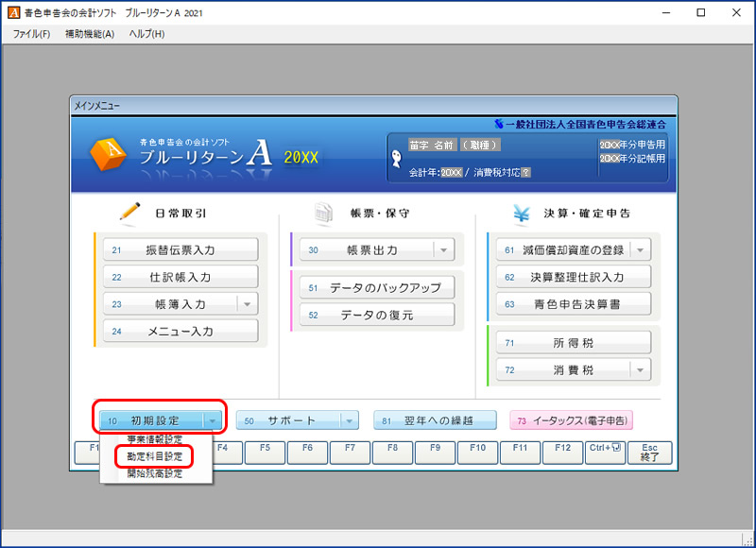This screenshot has width=756, height=548.
Task: Launch イータックス(電子申告) button
Action: click(571, 420)
